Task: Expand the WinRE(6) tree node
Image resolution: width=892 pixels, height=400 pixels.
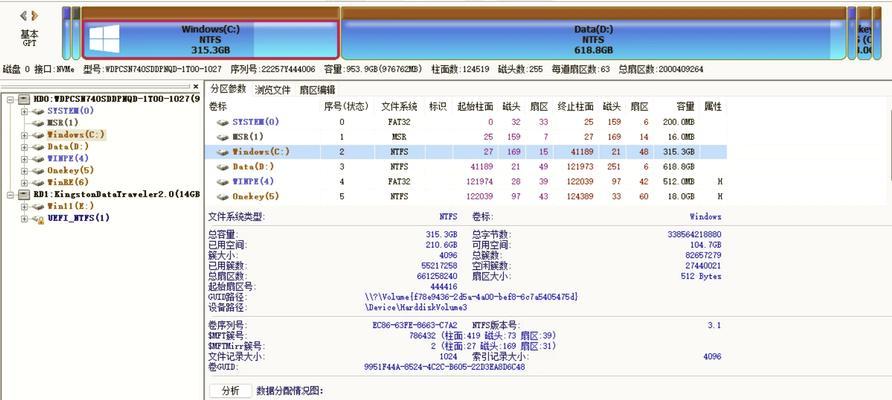Action: 24,183
